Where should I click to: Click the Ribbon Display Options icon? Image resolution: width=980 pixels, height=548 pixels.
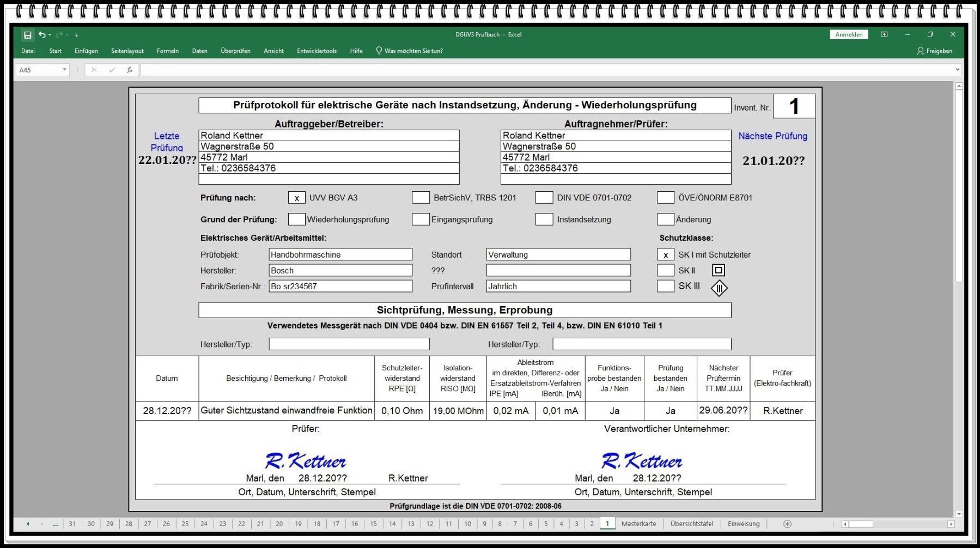884,34
